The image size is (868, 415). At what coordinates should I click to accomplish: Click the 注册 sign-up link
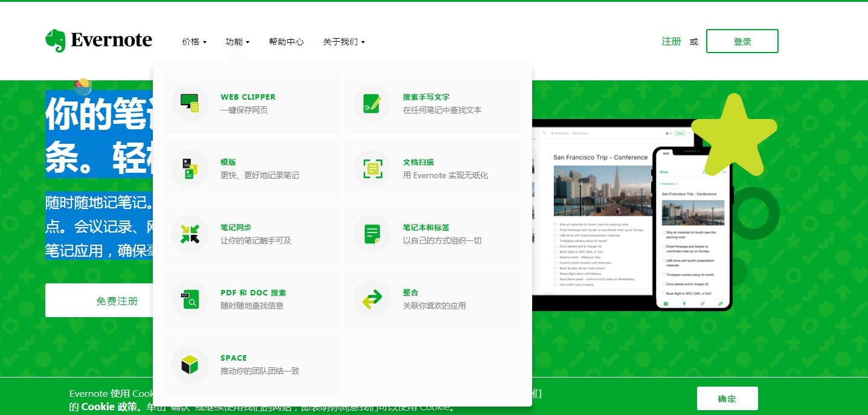[671, 41]
